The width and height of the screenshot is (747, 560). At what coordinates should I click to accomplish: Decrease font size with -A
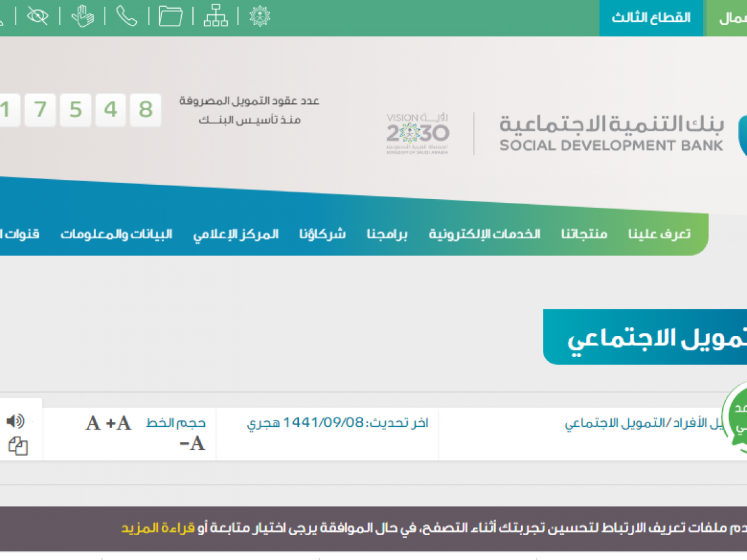[x=192, y=443]
